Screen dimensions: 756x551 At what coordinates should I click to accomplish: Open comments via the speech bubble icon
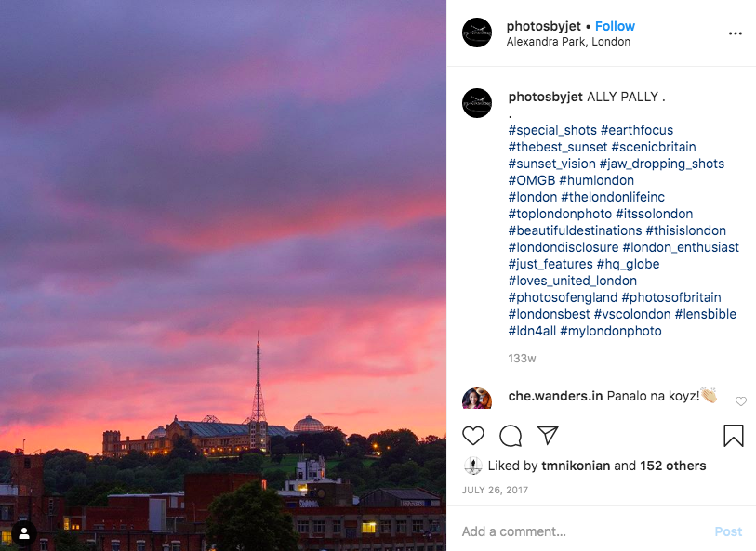(511, 436)
